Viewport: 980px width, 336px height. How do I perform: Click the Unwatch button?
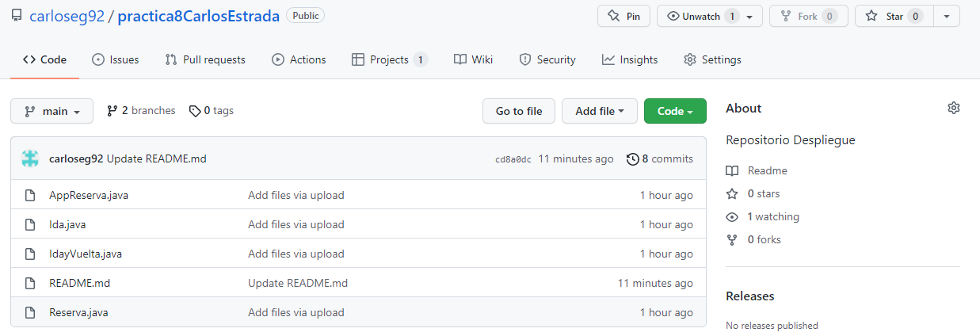pyautogui.click(x=700, y=16)
